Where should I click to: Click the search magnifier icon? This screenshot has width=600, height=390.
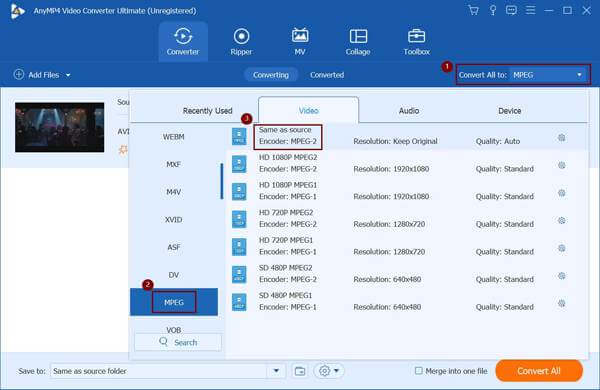pyautogui.click(x=163, y=342)
